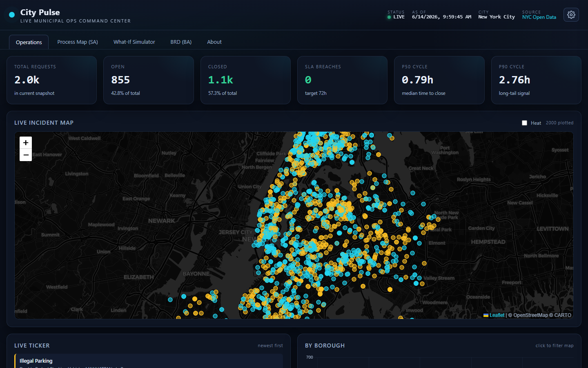Click the BY BOROUGH chart heading
The height and width of the screenshot is (368, 588).
[x=325, y=346]
